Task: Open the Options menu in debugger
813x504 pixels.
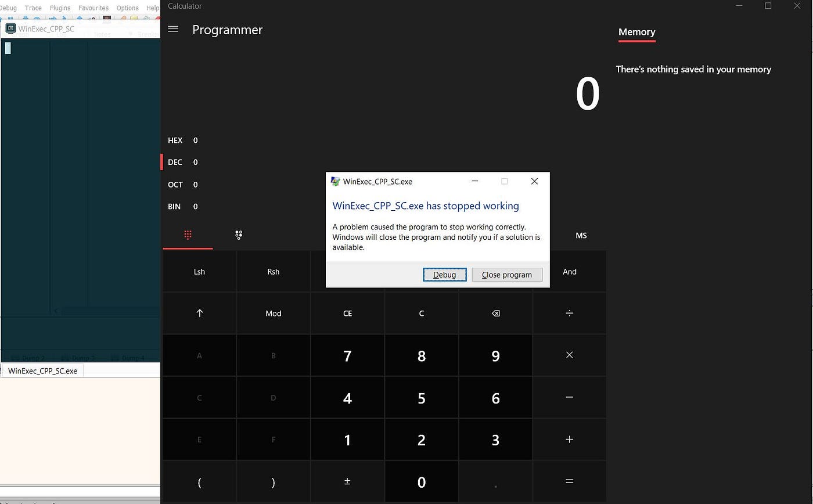Action: (127, 8)
